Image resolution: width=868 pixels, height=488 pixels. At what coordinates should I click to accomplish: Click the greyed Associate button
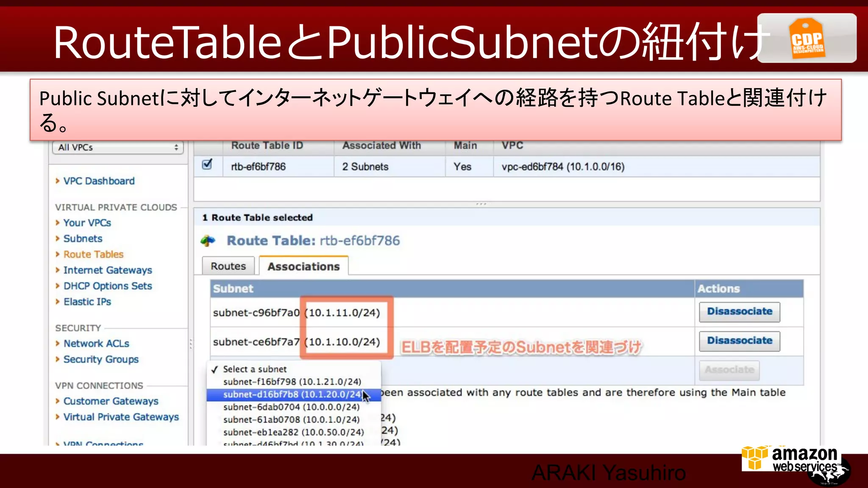(729, 370)
